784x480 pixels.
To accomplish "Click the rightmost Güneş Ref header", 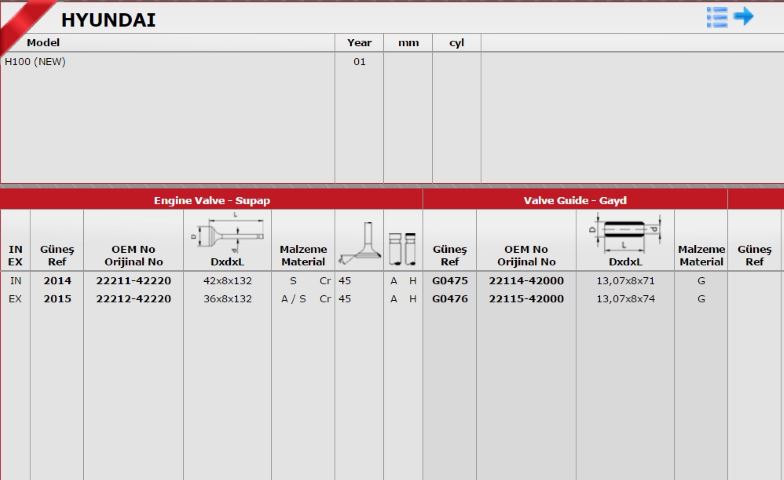I will [754, 255].
